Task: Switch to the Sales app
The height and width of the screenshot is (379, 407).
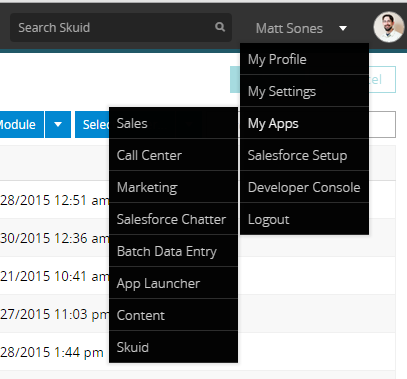Action: coord(173,123)
